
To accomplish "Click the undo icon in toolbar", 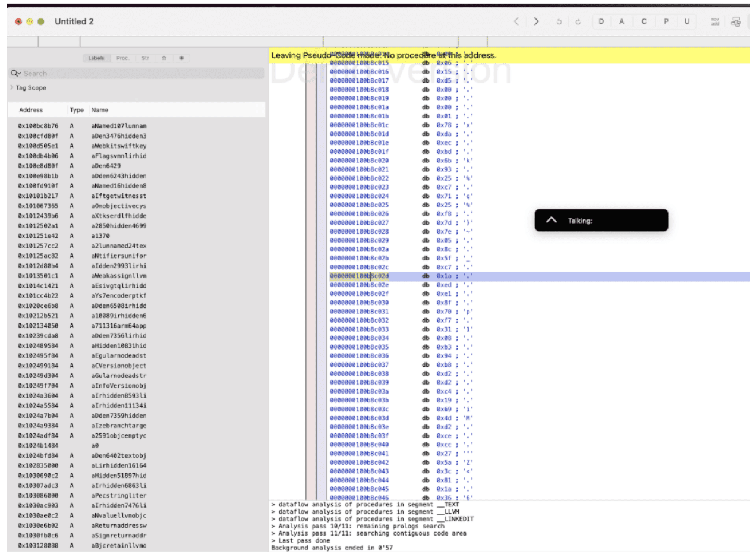I will 559,22.
